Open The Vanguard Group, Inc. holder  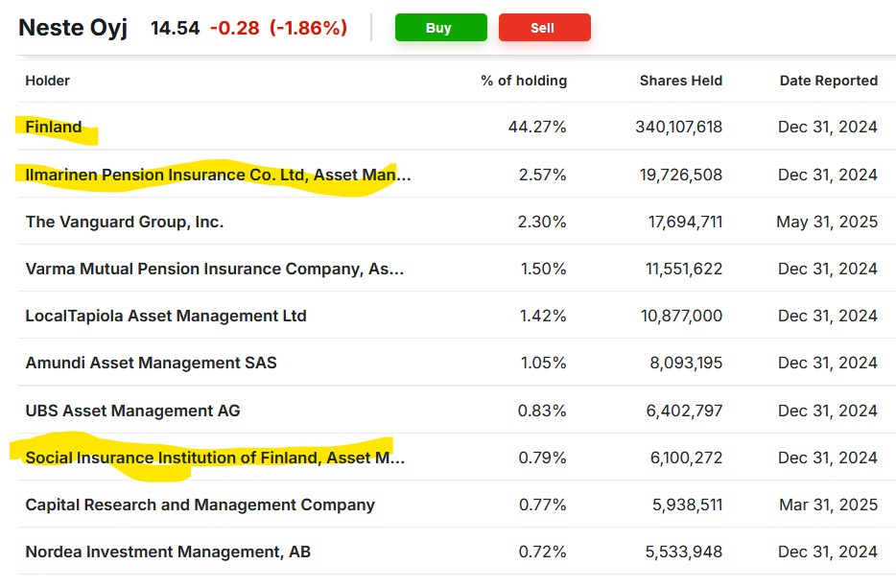[x=124, y=222]
